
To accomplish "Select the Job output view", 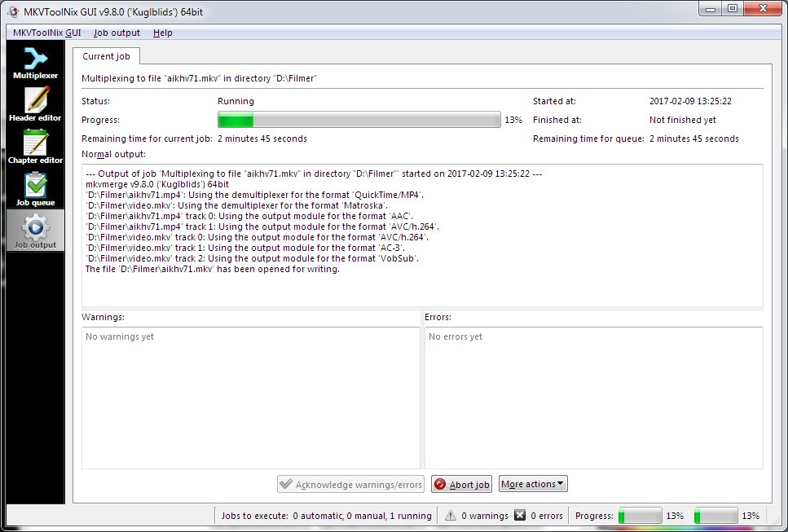I will [35, 231].
